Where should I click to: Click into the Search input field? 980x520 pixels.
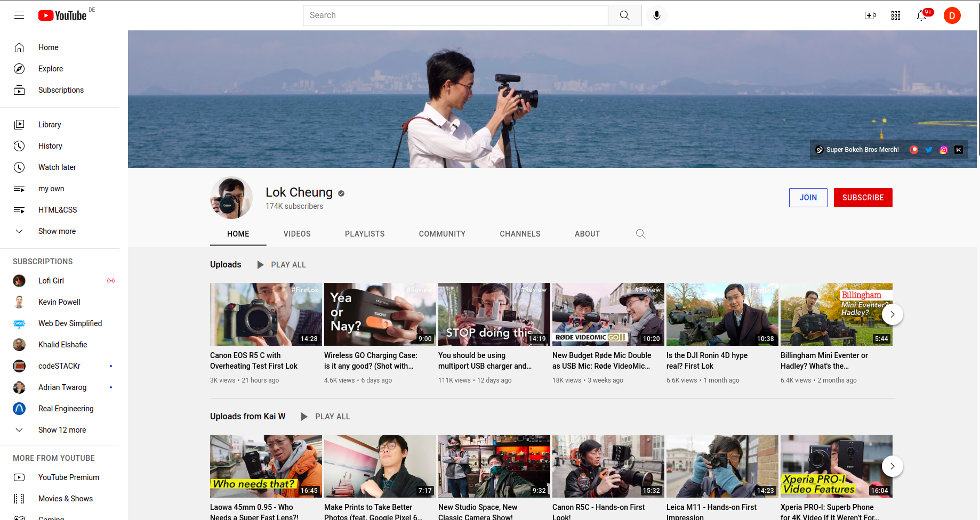[455, 15]
